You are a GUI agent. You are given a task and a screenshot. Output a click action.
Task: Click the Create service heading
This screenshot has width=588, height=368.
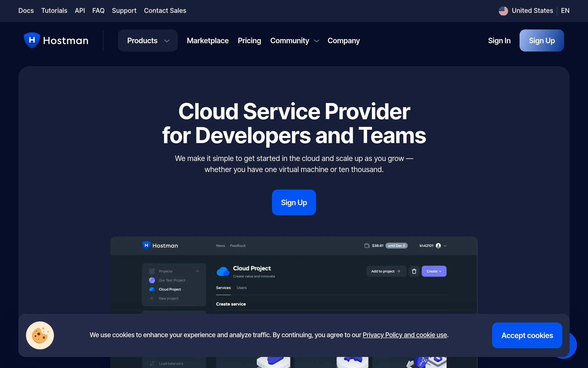(231, 304)
